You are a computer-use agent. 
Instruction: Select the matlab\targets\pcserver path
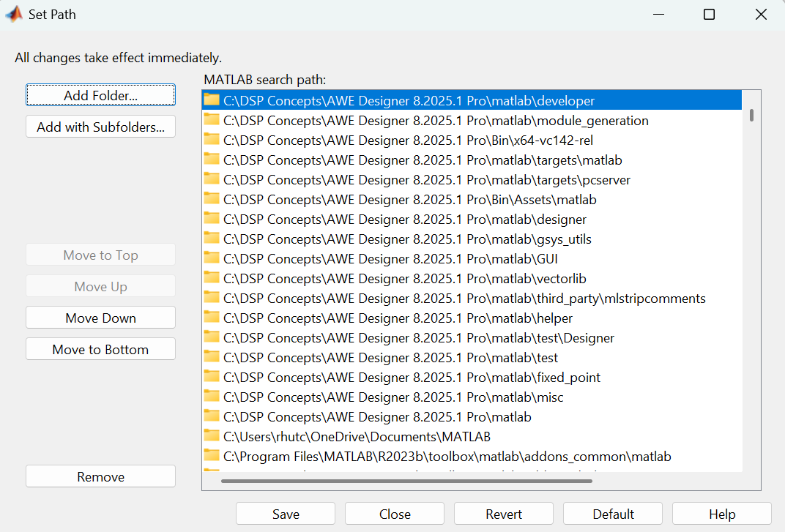[472, 180]
